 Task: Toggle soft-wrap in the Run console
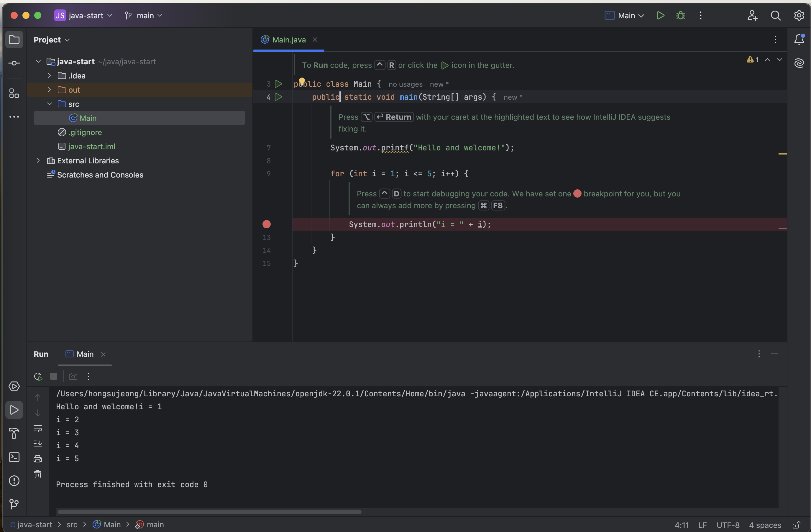38,429
